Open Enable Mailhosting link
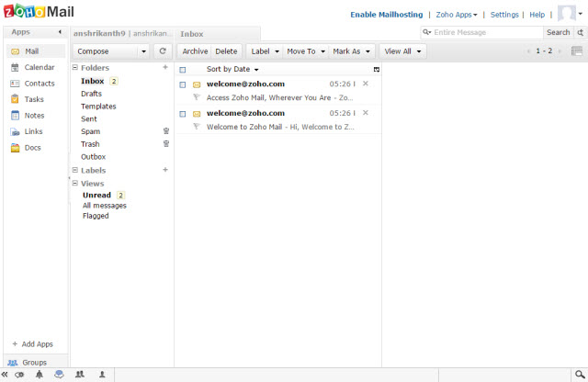 (x=386, y=15)
